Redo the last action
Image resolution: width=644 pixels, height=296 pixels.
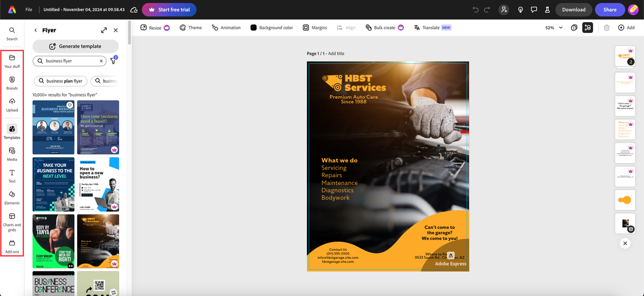point(487,10)
